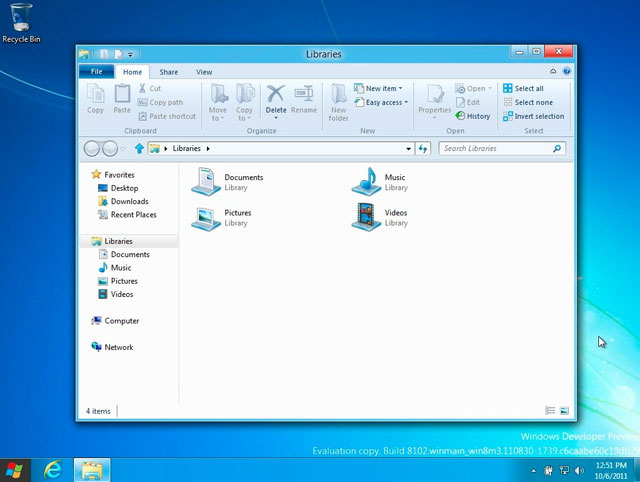
Task: Open the address bar history dropdown
Action: click(x=408, y=149)
